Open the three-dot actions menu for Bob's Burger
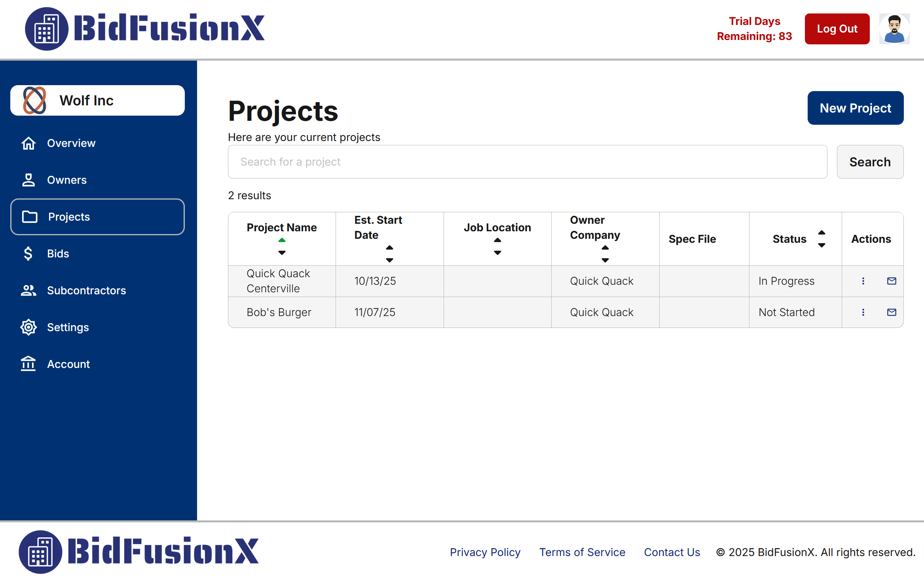This screenshot has width=924, height=579. point(863,312)
